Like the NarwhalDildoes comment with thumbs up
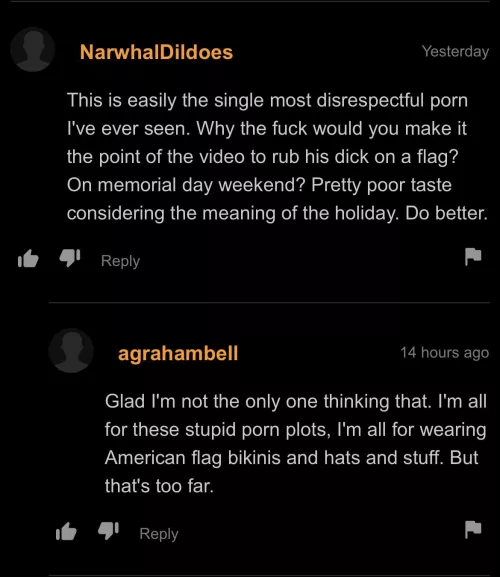This screenshot has height=577, width=500. click(x=28, y=259)
